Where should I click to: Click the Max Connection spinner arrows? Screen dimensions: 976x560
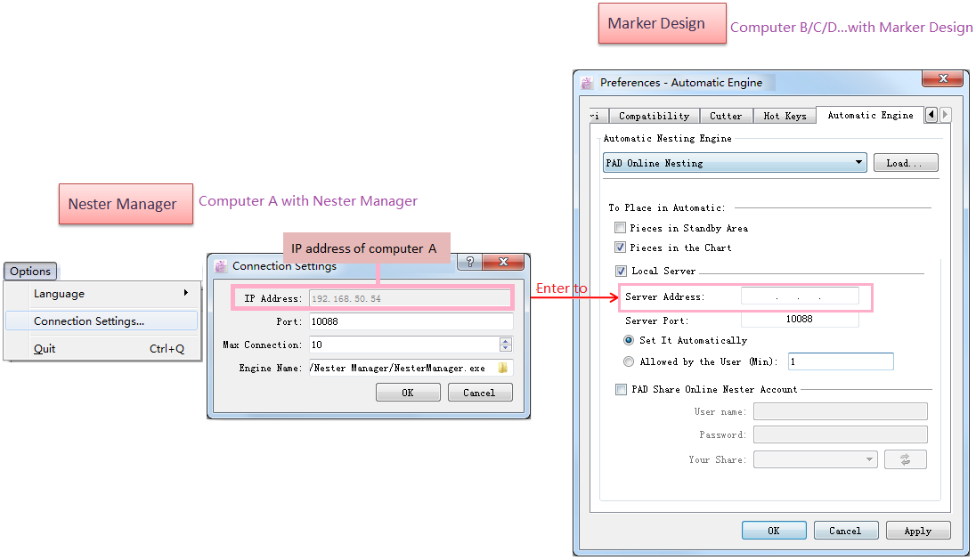click(x=506, y=345)
